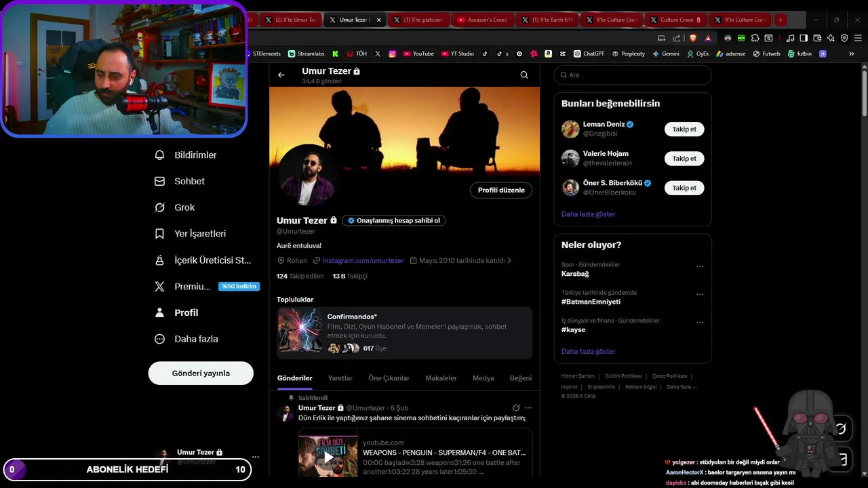The image size is (868, 488).
Task: Open İçerik Üreticisi Studio item
Action: [x=203, y=260]
